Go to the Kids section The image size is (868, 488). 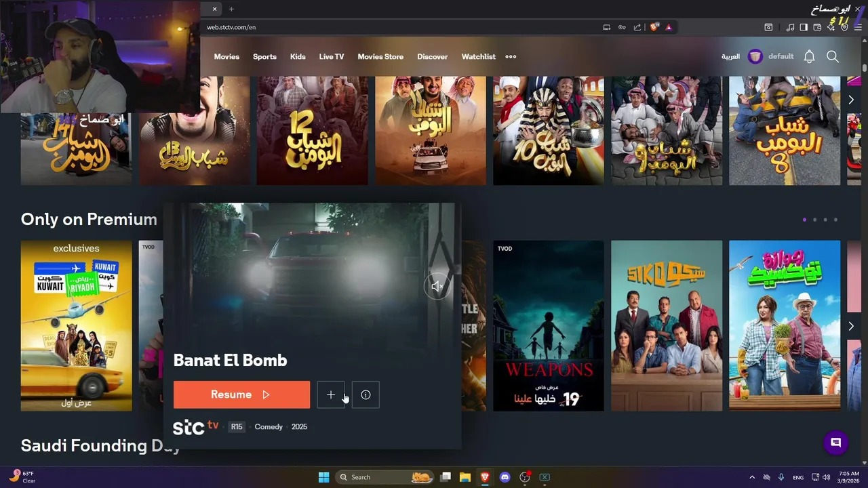click(298, 57)
